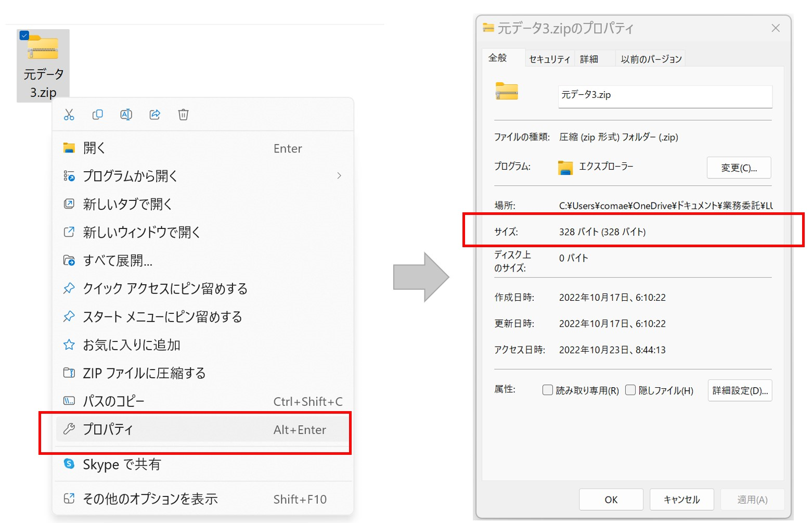
Task: Click the Copy icon in the context menu
Action: 97,114
